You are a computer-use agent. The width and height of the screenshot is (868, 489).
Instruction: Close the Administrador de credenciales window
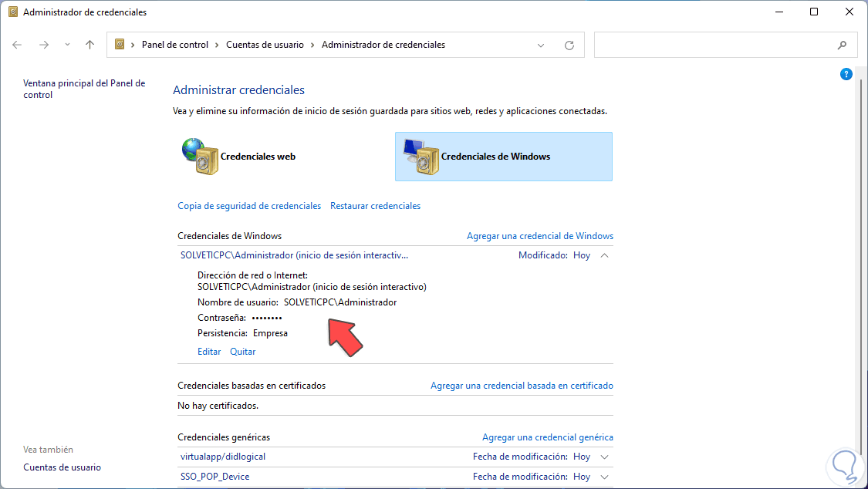[849, 12]
